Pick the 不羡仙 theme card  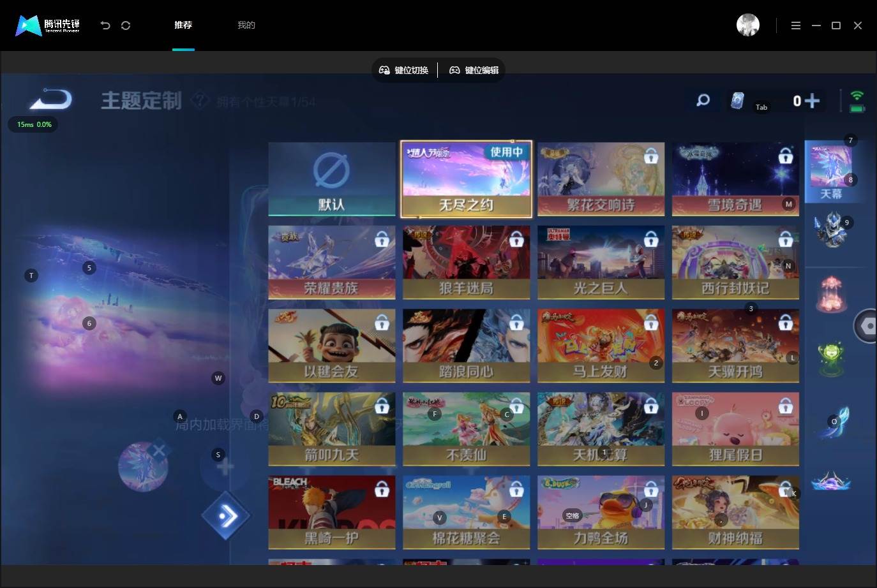pos(467,429)
